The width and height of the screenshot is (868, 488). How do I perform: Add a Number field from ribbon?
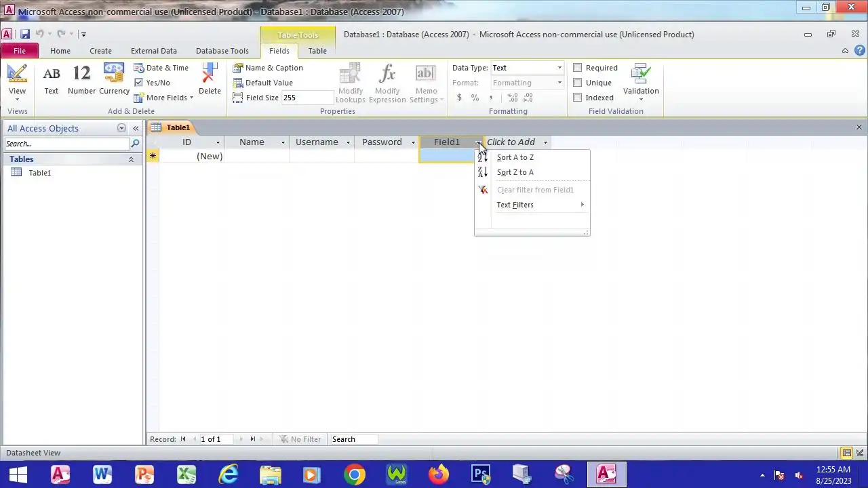pos(81,80)
